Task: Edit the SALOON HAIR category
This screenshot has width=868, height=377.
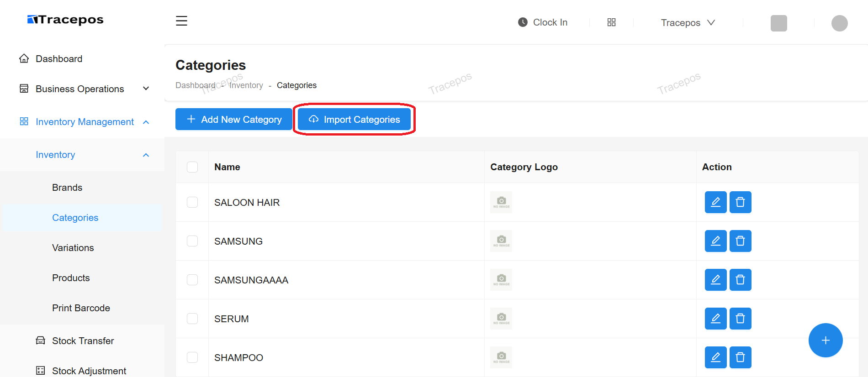Action: 715,202
